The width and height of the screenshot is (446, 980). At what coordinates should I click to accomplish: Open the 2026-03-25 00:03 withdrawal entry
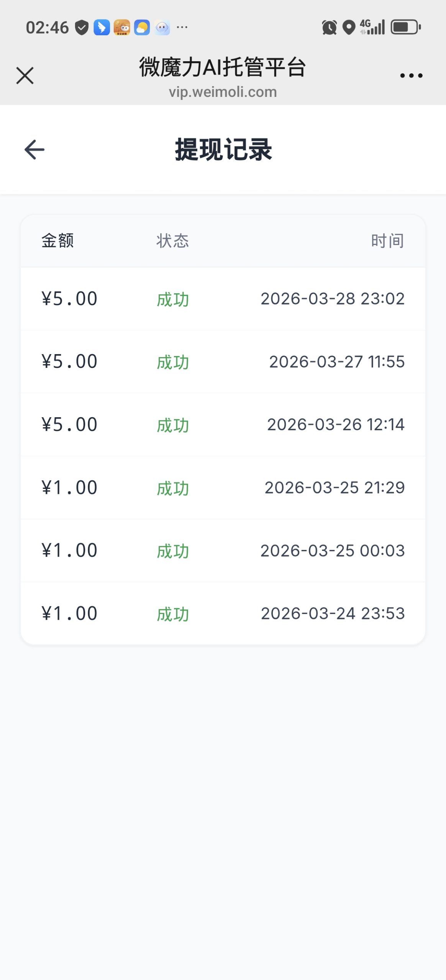[x=223, y=550]
